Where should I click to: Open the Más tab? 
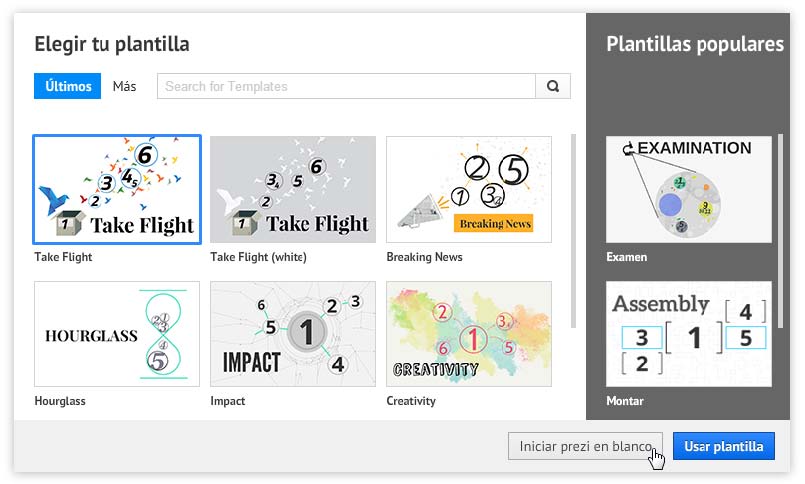[x=125, y=86]
